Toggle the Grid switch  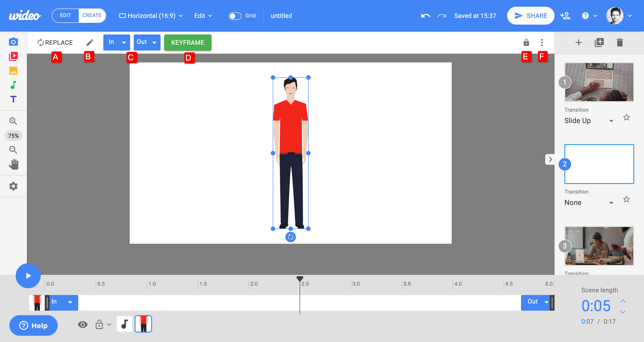pos(235,16)
